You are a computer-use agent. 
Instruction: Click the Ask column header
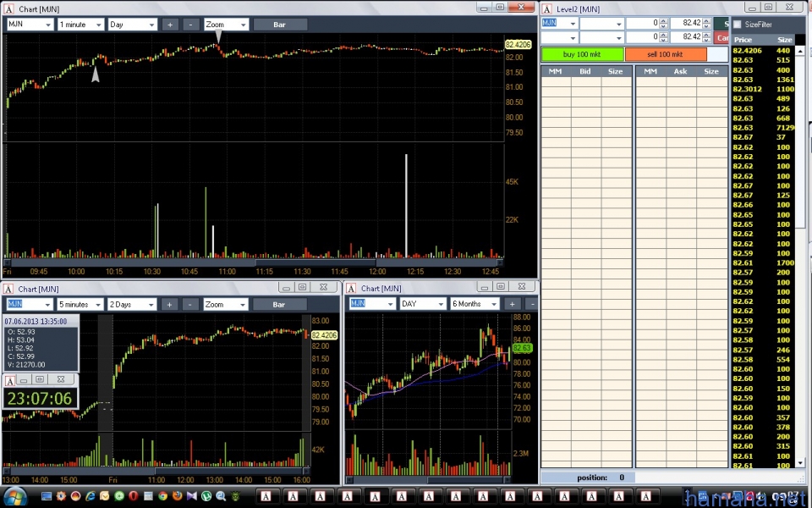click(x=680, y=71)
